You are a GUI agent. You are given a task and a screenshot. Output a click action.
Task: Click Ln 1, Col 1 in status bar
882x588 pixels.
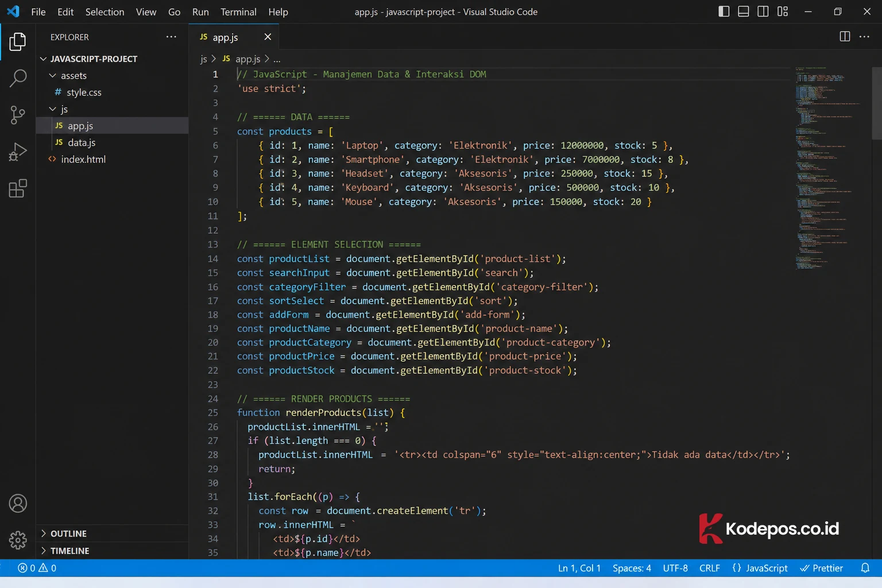tap(579, 568)
